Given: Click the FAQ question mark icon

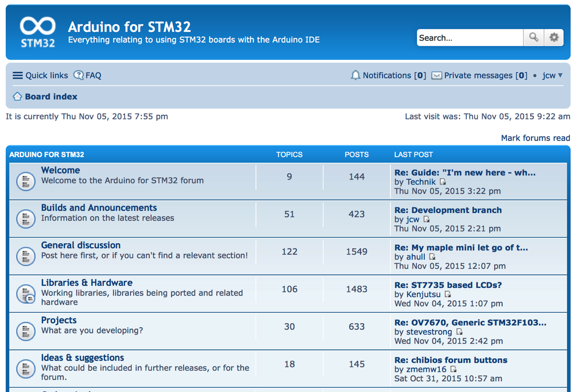Looking at the screenshot, I should point(78,75).
